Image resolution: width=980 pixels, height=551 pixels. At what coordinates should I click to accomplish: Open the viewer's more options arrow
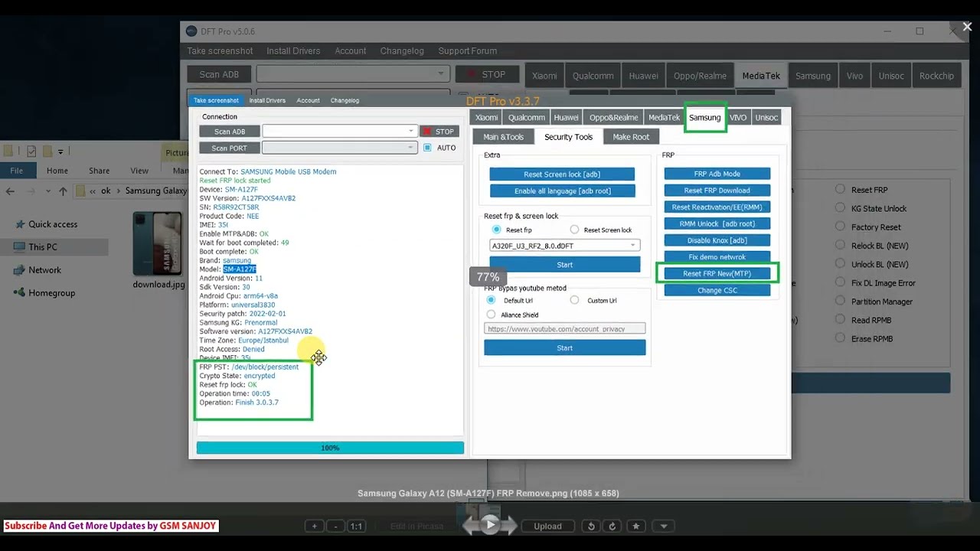pos(664,526)
